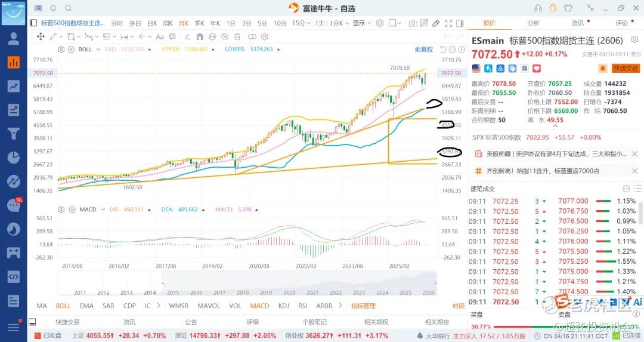This screenshot has height=342, width=644.
Task: Click the price alert bell button
Action: (602, 68)
